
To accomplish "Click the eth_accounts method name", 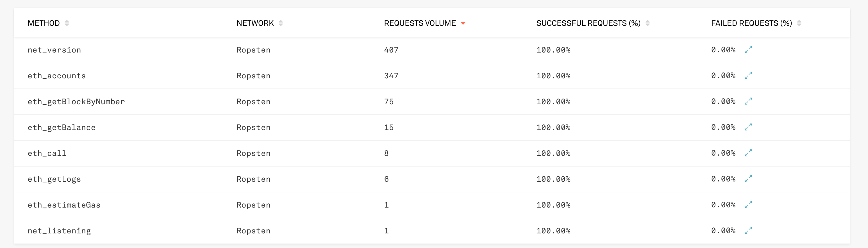I will pos(57,76).
